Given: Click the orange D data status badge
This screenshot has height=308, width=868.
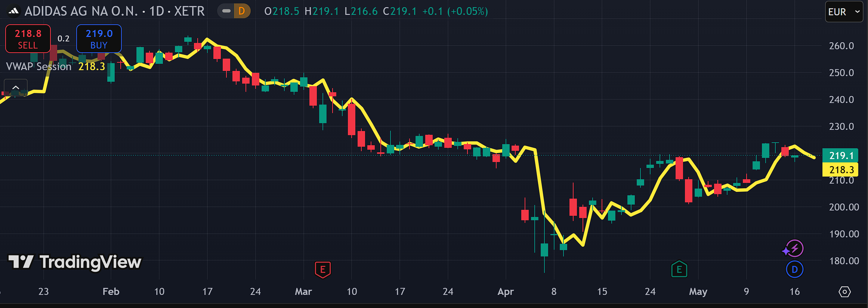Looking at the screenshot, I should click(x=242, y=11).
